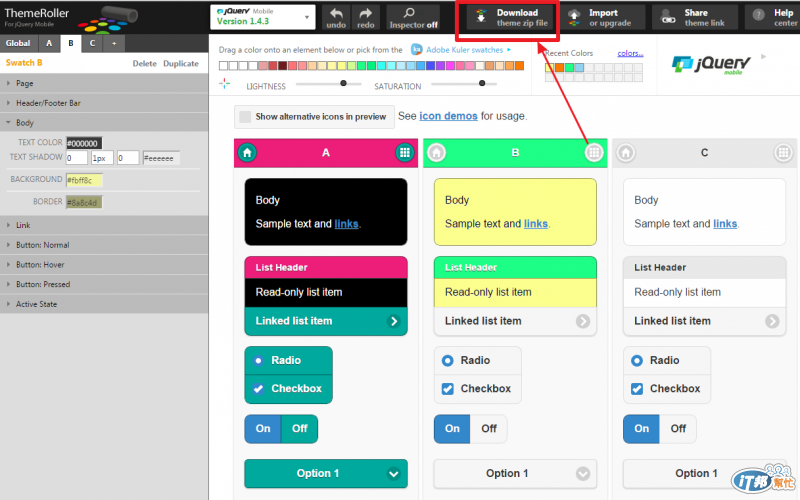Adjust the Lightness slider handle
The height and width of the screenshot is (500, 800).
click(343, 83)
